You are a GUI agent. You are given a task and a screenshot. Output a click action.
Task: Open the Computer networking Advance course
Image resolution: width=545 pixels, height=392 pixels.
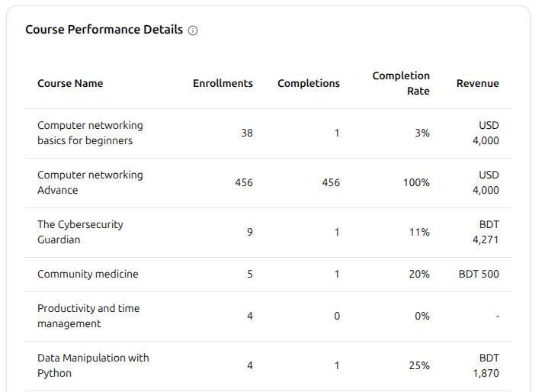(90, 182)
